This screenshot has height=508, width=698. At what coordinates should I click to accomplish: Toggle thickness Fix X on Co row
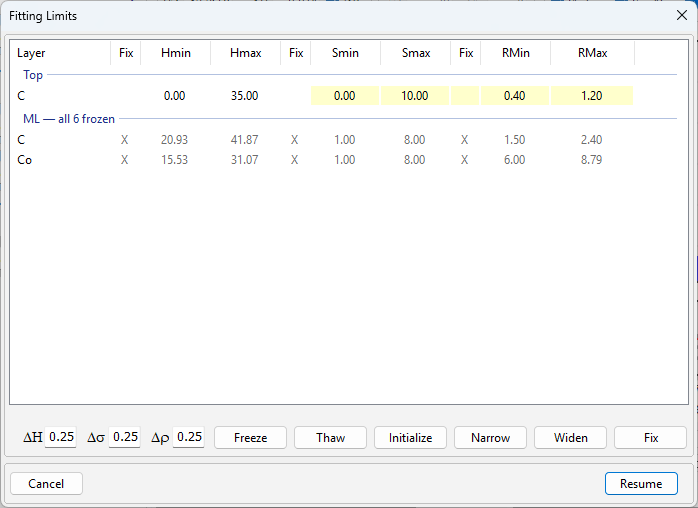pos(125,160)
